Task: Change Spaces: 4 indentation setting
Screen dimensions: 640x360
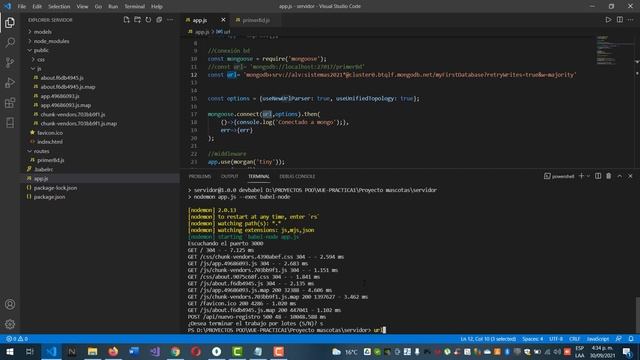Action: pyautogui.click(x=533, y=339)
